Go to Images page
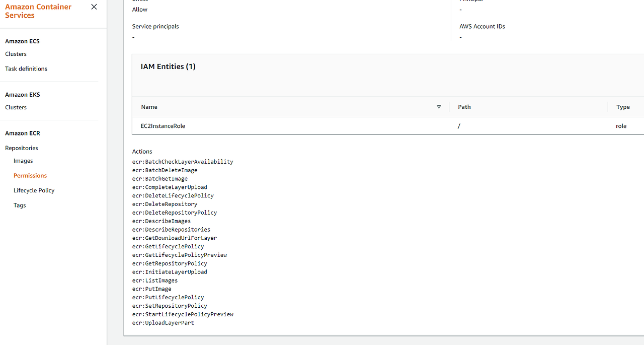Image resolution: width=644 pixels, height=345 pixels. [x=23, y=161]
